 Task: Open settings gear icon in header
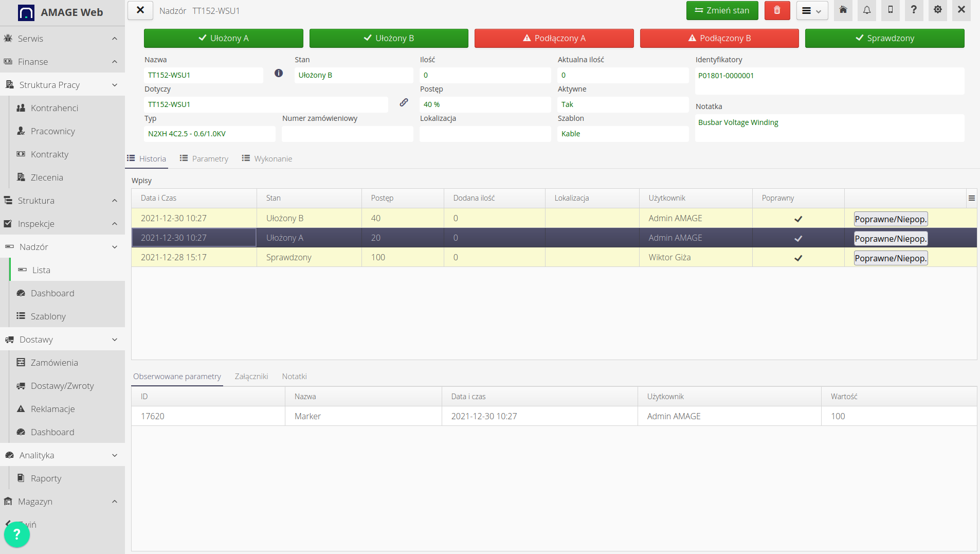click(x=937, y=10)
